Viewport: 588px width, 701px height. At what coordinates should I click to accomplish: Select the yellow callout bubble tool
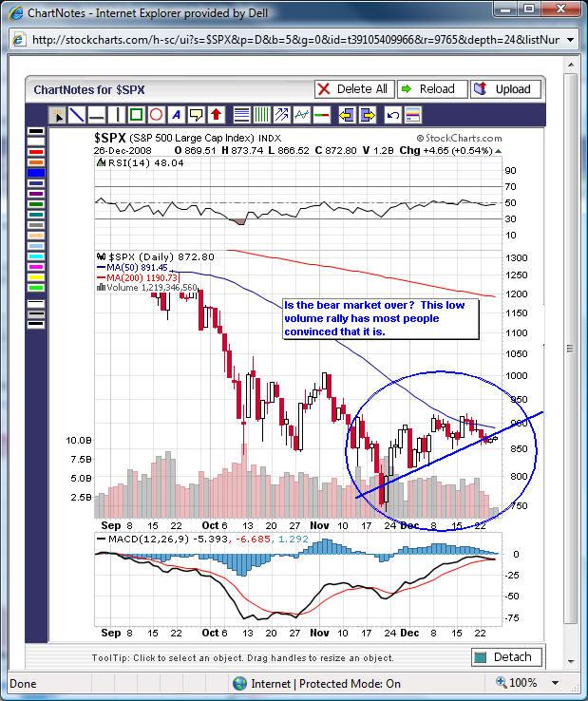[x=196, y=115]
